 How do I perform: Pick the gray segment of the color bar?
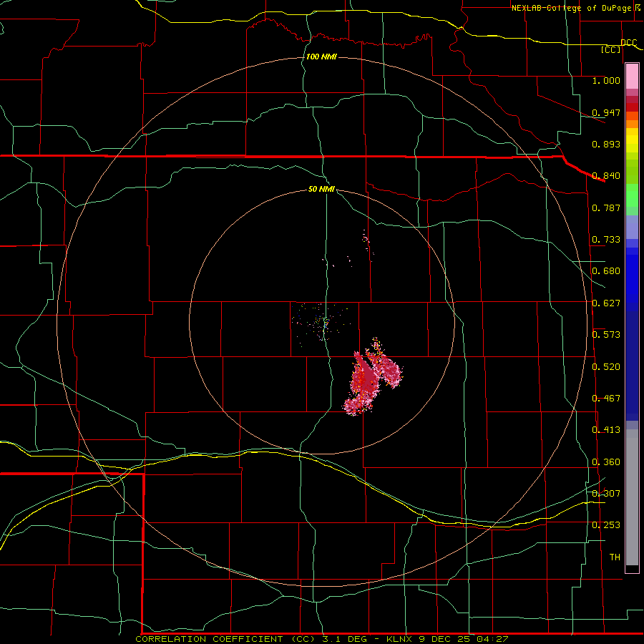632,497
